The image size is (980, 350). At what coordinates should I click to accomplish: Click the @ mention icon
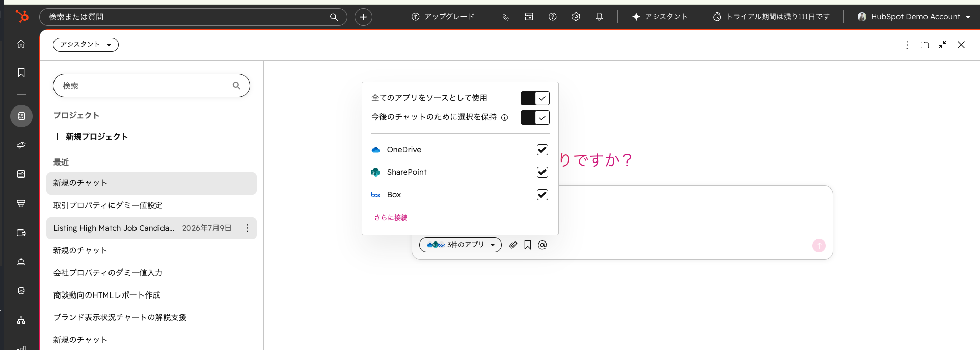click(x=542, y=245)
